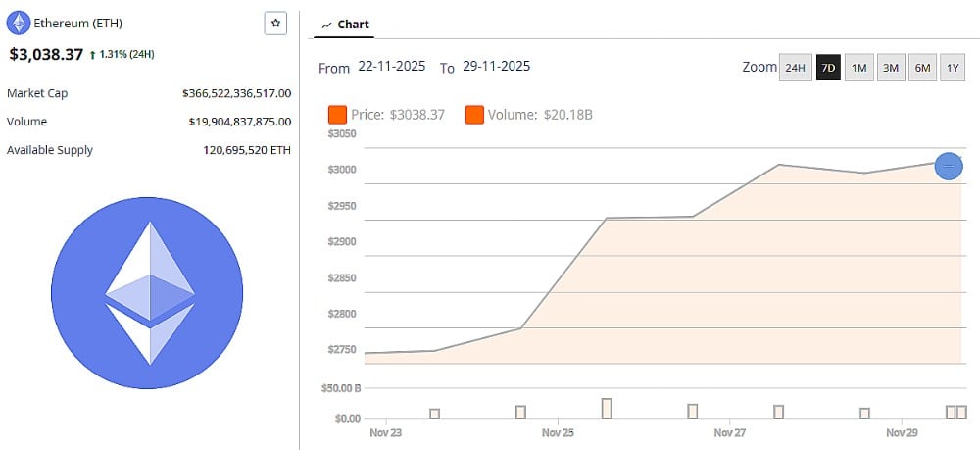Image resolution: width=980 pixels, height=450 pixels.
Task: Edit the From date field 22-11-2025
Action: [x=392, y=66]
